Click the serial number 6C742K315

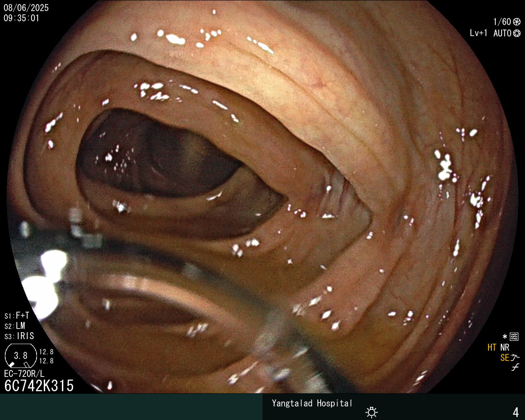point(39,386)
